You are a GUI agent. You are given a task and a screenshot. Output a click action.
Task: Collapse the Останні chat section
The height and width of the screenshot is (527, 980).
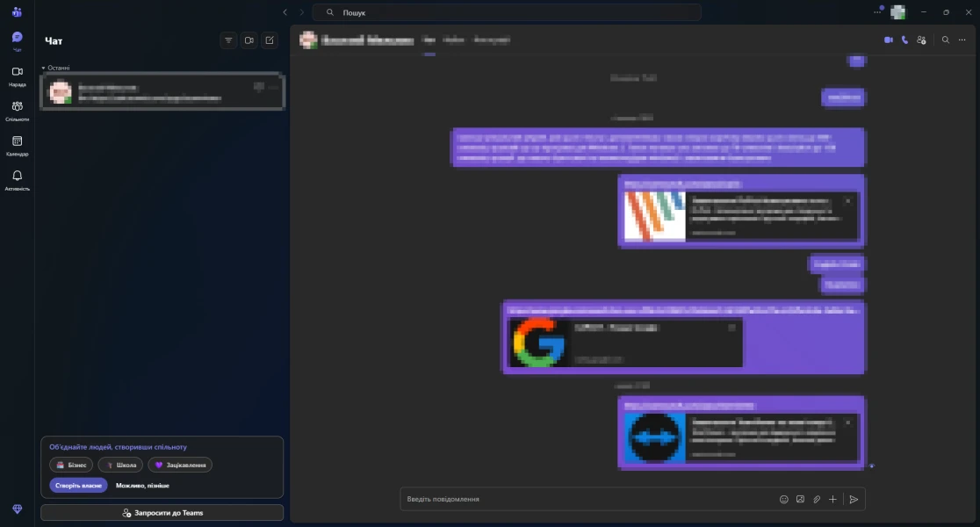[44, 68]
